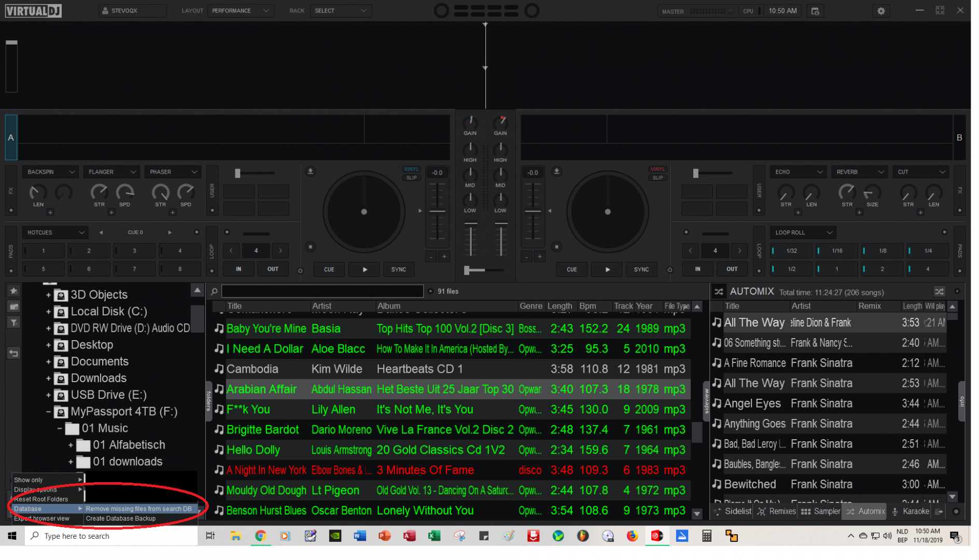This screenshot has height=560, width=979.
Task: Open the favorites star in browser sidebar
Action: [14, 291]
